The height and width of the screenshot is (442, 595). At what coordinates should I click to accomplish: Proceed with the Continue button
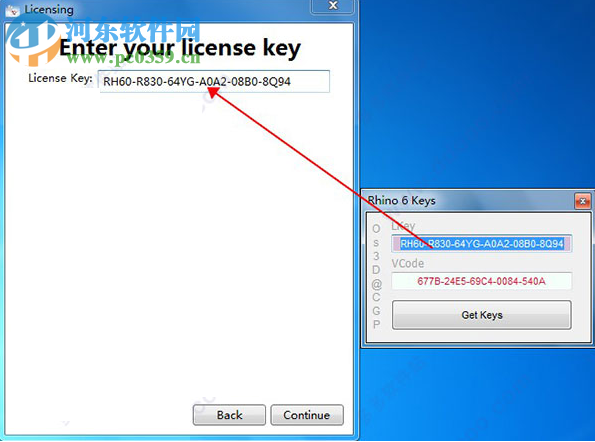307,415
